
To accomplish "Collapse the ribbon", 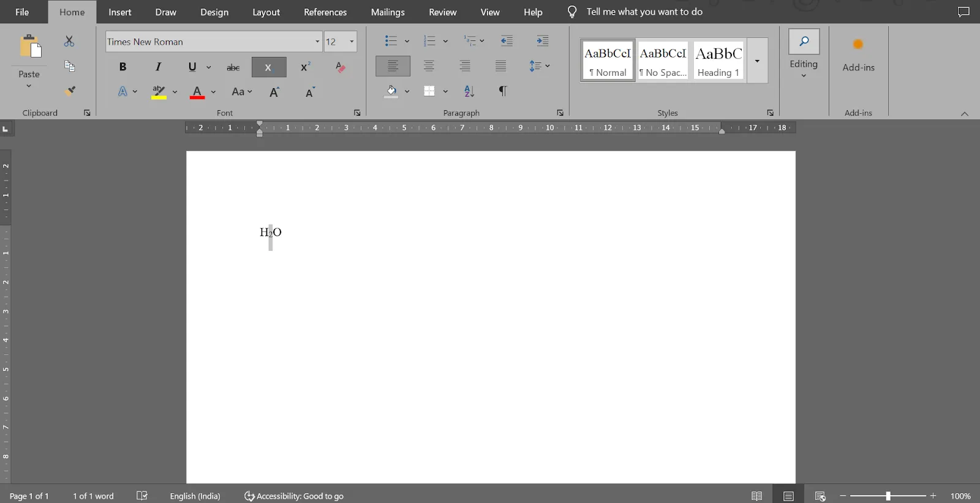I will click(x=965, y=114).
